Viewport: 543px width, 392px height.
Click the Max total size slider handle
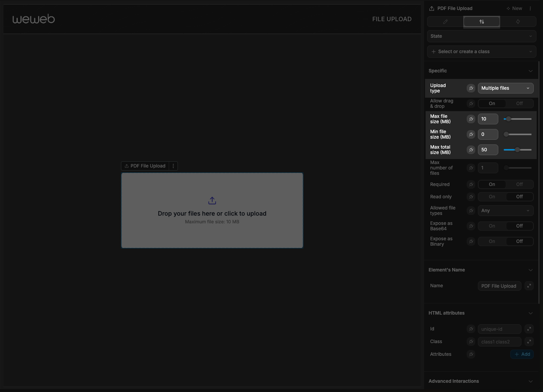pos(518,150)
